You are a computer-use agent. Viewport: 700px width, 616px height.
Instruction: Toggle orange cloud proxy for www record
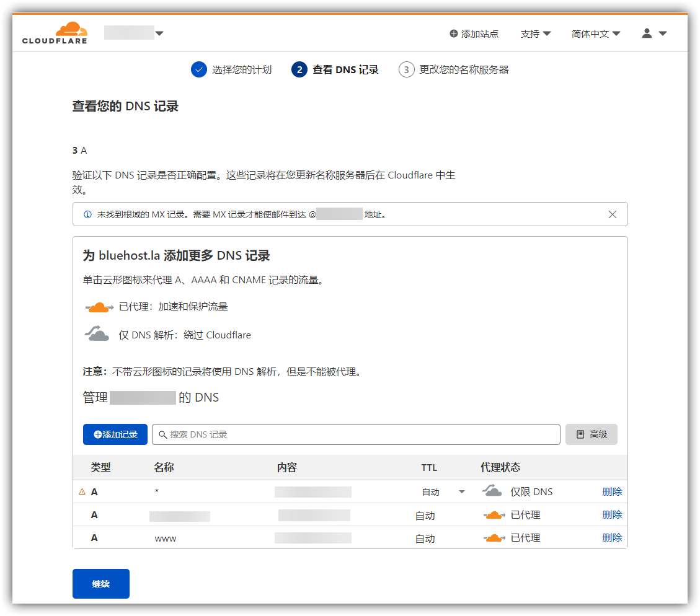[x=494, y=538]
